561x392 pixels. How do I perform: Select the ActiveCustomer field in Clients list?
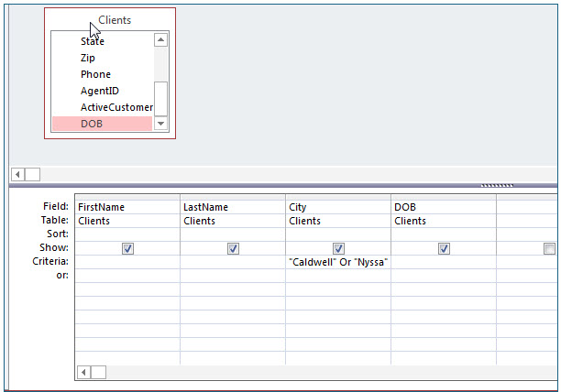coord(103,107)
